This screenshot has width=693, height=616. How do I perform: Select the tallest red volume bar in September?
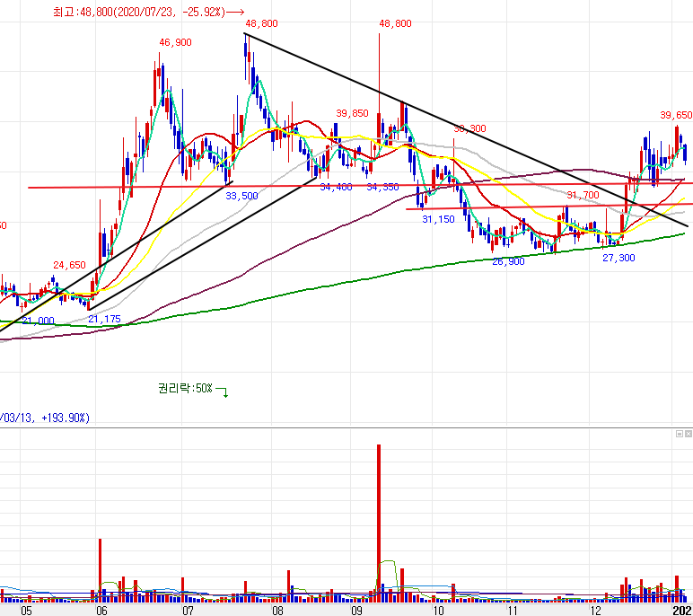379,524
